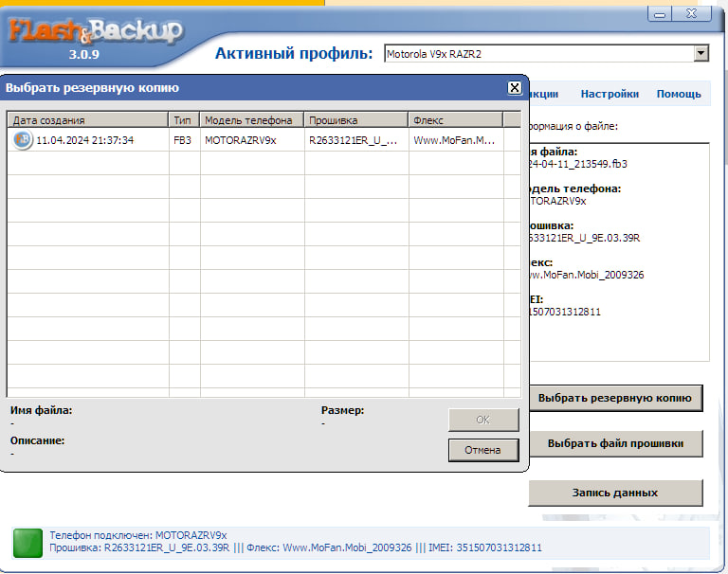Viewport: 728px width, 574px height.
Task: Close the backup selection dialog
Action: point(515,88)
